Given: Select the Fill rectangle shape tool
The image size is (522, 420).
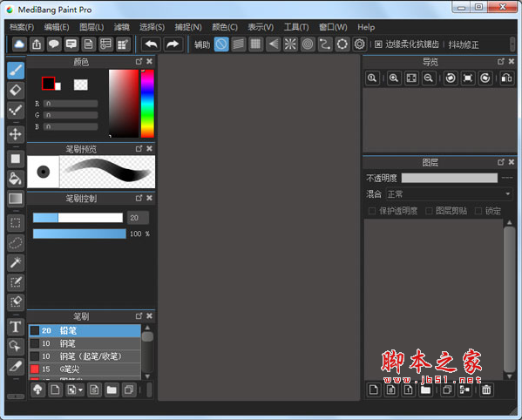Looking at the screenshot, I should (x=16, y=159).
